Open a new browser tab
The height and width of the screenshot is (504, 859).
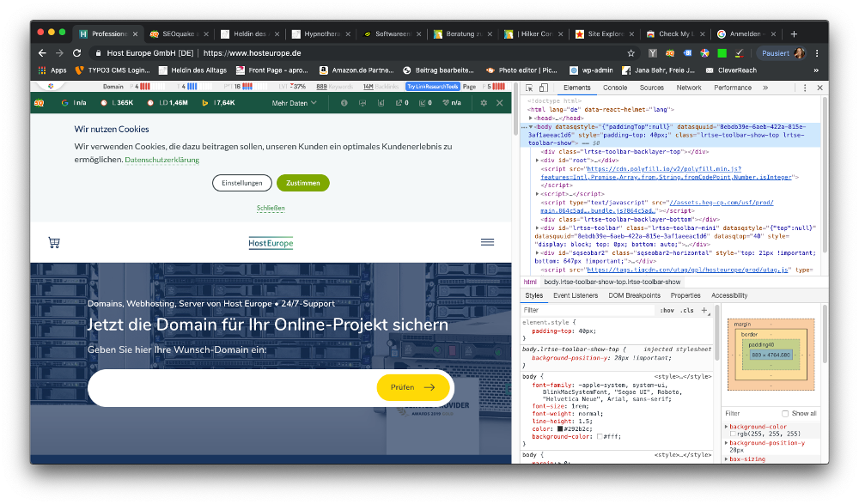click(794, 34)
